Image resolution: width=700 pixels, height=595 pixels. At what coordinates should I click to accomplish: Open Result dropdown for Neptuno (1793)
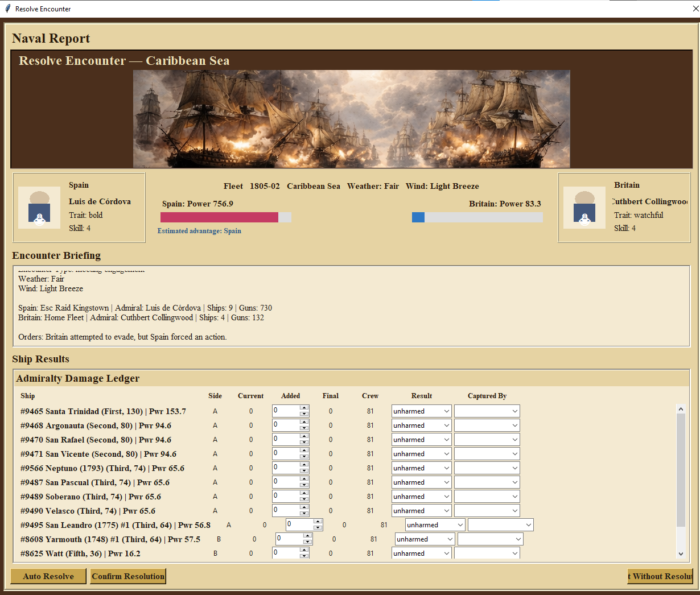pos(421,468)
